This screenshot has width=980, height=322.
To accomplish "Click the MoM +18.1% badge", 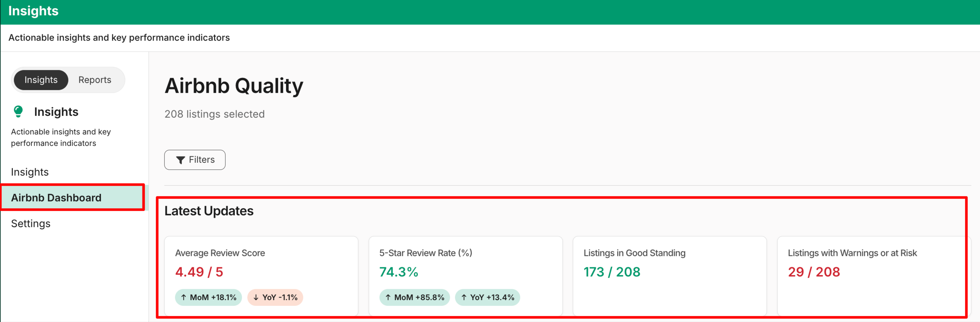I will 208,297.
